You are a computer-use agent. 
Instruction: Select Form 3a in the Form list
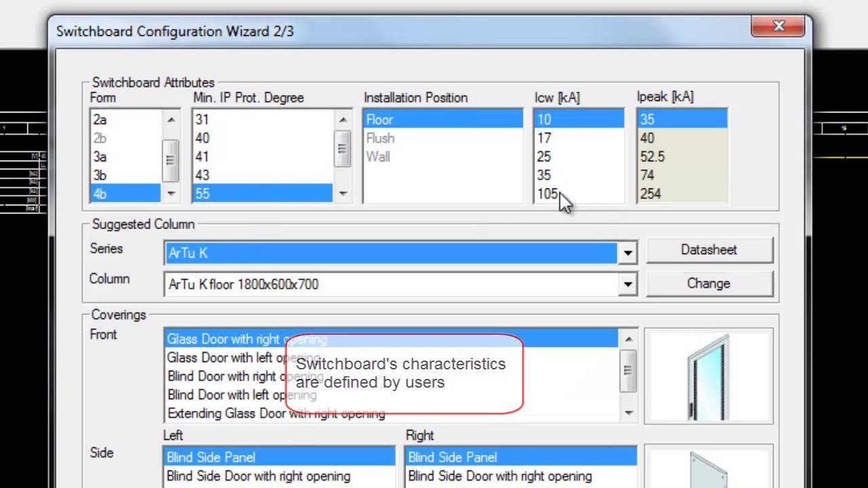[x=125, y=157]
